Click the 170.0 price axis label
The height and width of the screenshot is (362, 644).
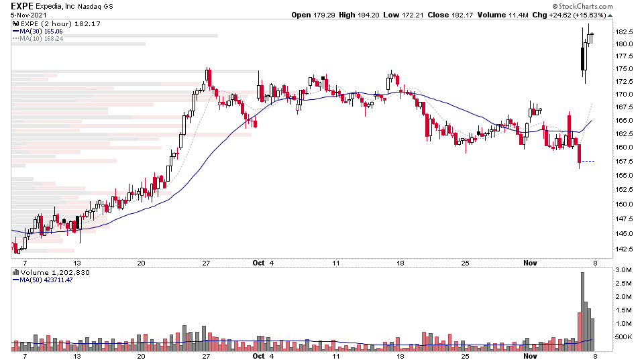tap(625, 94)
